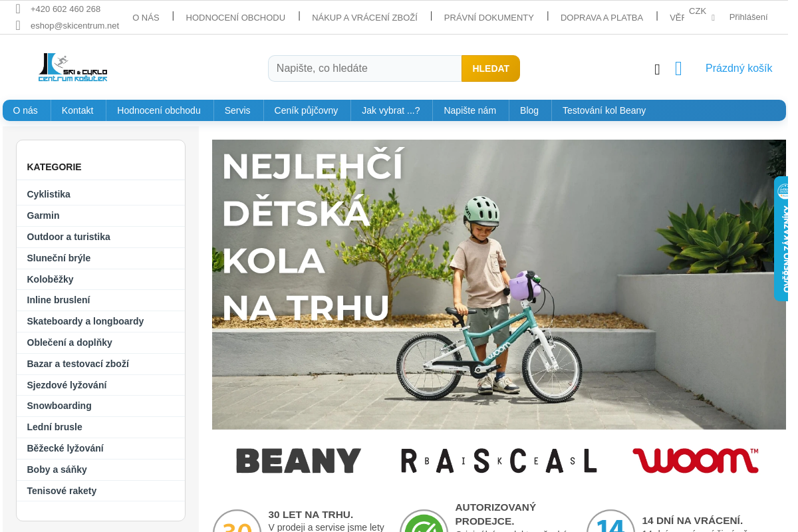Open top link DOPRAVA A PLATBA
This screenshot has width=798, height=532.
pyautogui.click(x=602, y=18)
